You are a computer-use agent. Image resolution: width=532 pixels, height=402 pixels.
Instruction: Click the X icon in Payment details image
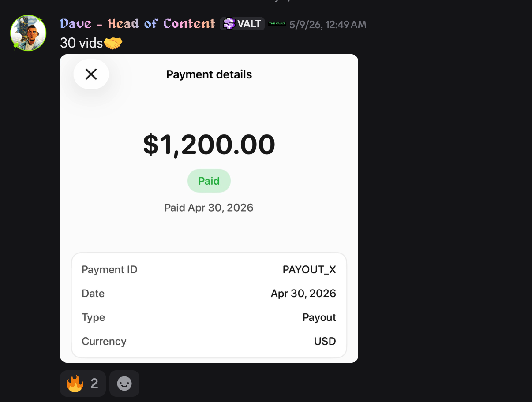91,74
